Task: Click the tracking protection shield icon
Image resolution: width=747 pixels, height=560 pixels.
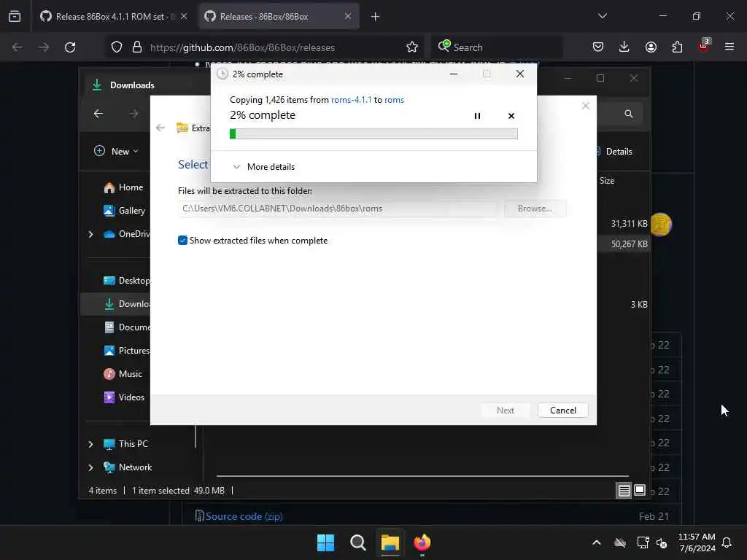Action: (x=117, y=47)
